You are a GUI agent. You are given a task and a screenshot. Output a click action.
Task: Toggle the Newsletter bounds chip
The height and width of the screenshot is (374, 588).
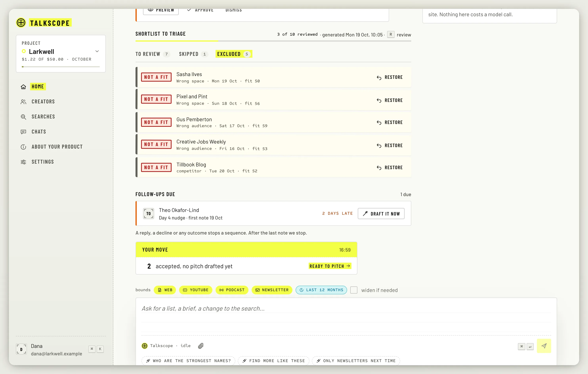click(x=272, y=290)
